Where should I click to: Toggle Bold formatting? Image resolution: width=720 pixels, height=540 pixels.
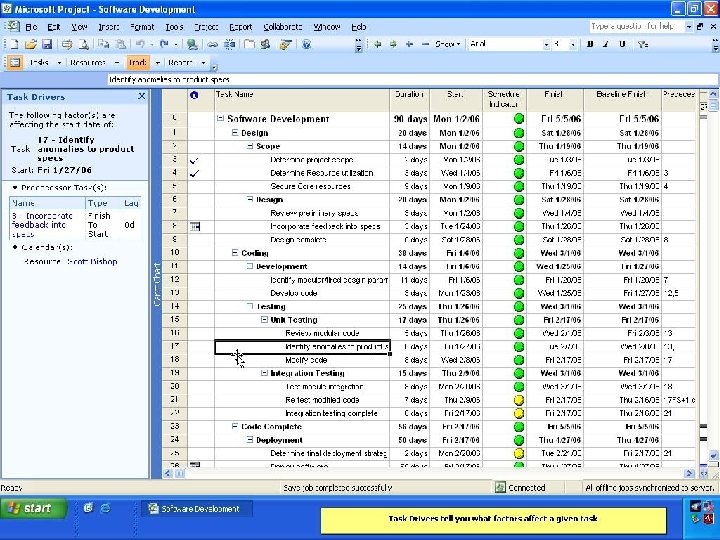tap(590, 44)
